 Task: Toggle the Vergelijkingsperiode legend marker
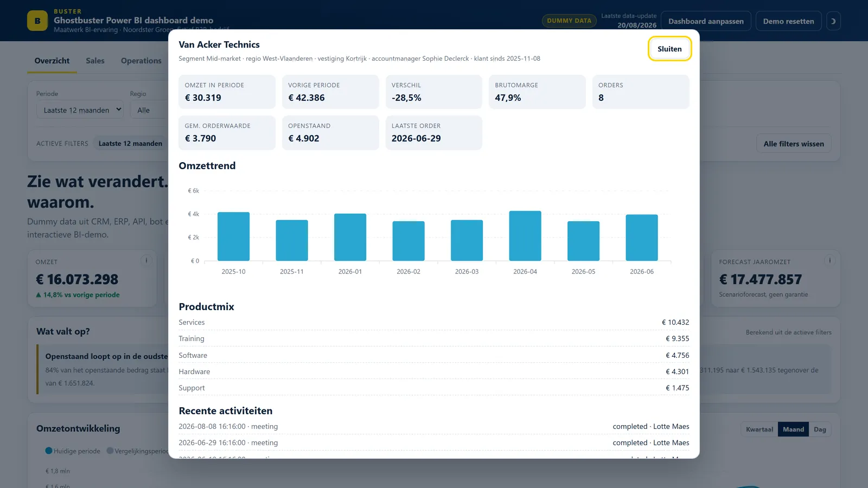[110, 451]
